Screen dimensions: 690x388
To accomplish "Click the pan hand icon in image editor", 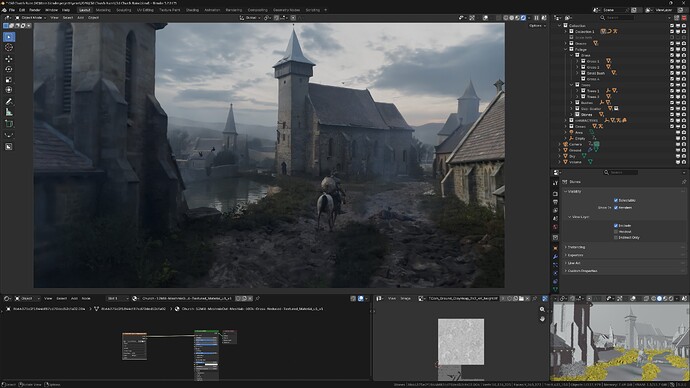I will click(542, 318).
